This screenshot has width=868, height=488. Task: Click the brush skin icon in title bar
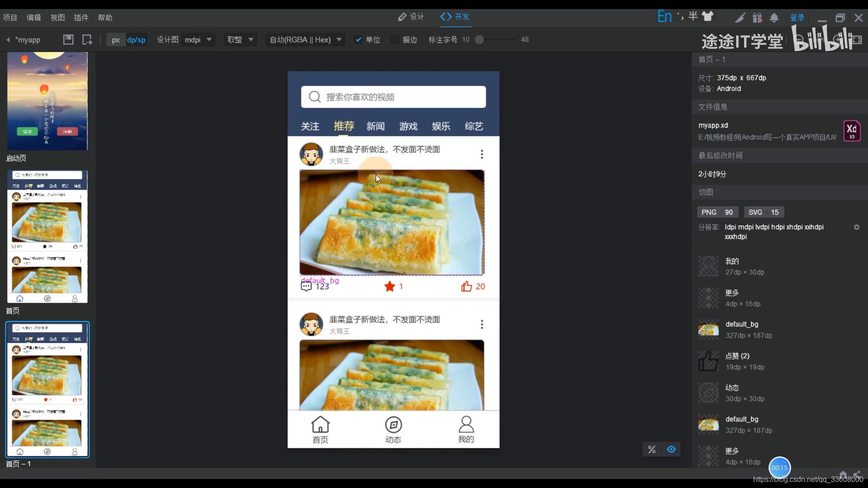pyautogui.click(x=740, y=18)
